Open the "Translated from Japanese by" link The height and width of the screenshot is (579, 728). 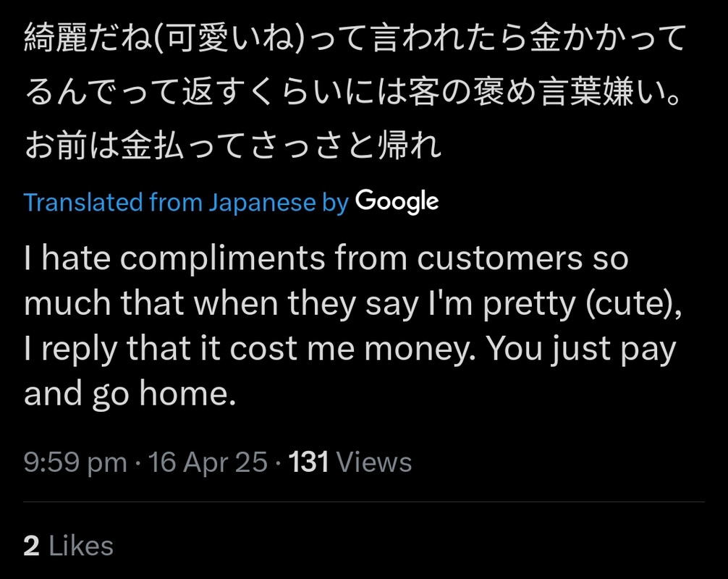186,203
